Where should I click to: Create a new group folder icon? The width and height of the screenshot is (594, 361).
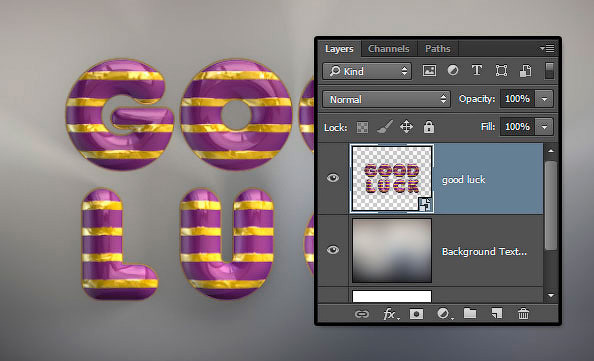click(x=470, y=314)
